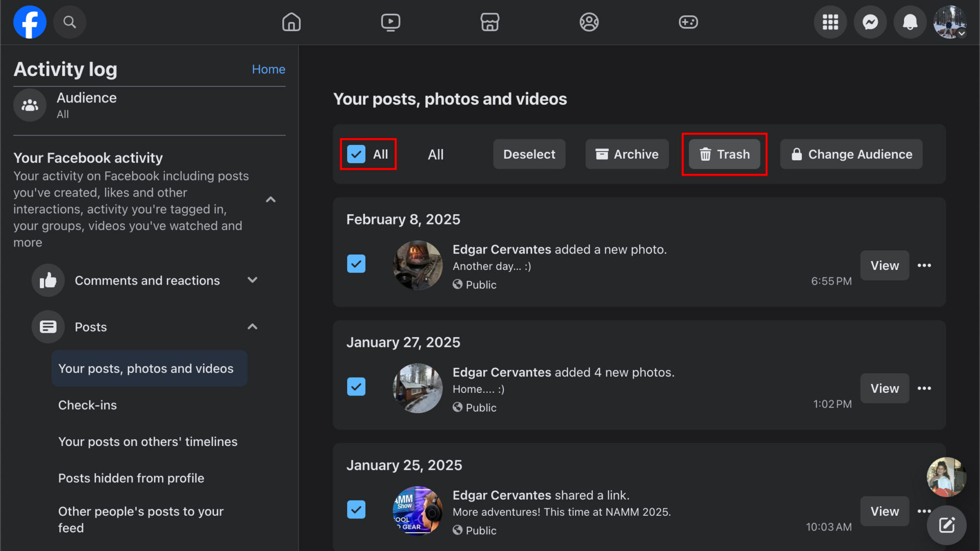Open the apps menu grid
980x551 pixels.
pyautogui.click(x=830, y=22)
